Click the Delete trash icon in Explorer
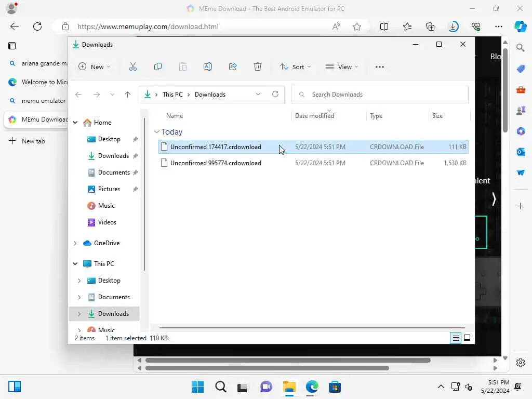 coord(258,67)
